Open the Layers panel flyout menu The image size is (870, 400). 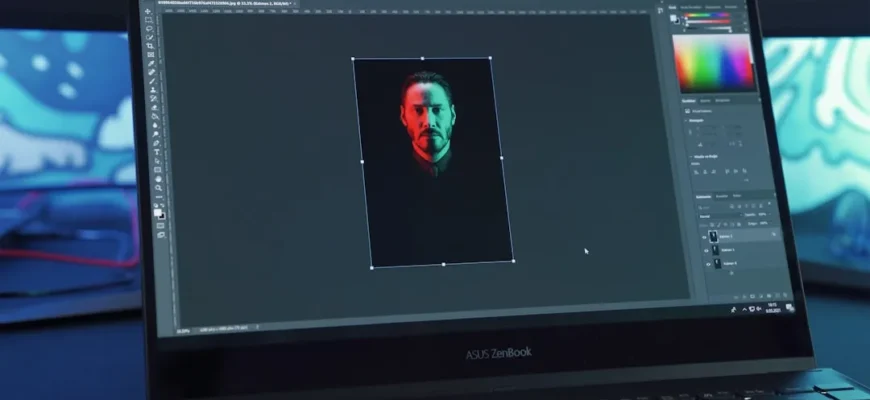[775, 195]
